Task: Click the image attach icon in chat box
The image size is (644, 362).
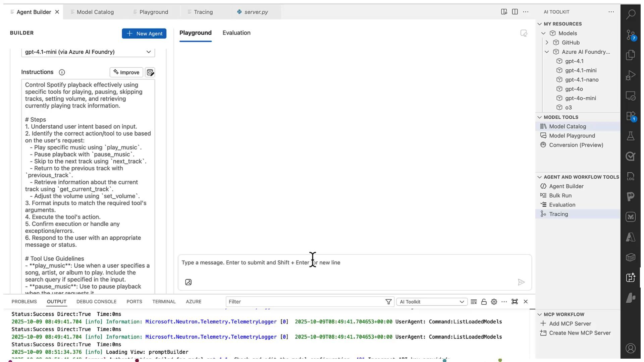Action: [x=188, y=282]
